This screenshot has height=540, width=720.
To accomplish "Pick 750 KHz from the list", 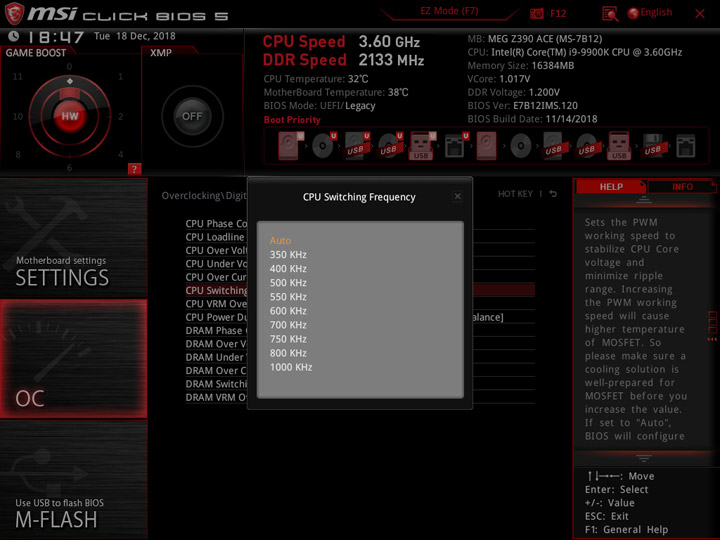I will click(x=288, y=339).
